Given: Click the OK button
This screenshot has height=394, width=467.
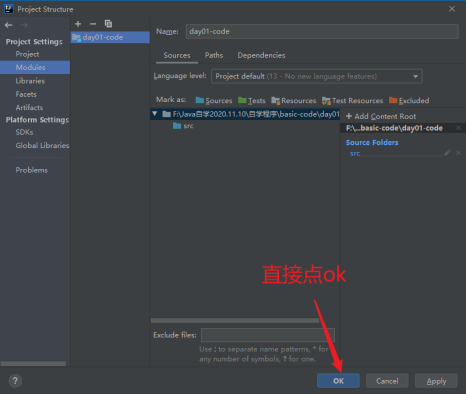Looking at the screenshot, I should coord(338,381).
